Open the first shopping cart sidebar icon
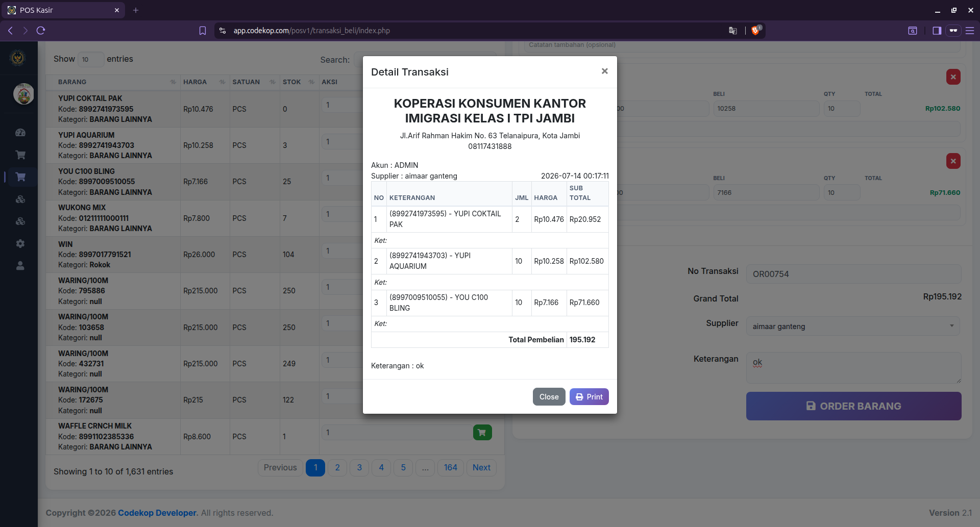The height and width of the screenshot is (527, 980). [20, 155]
